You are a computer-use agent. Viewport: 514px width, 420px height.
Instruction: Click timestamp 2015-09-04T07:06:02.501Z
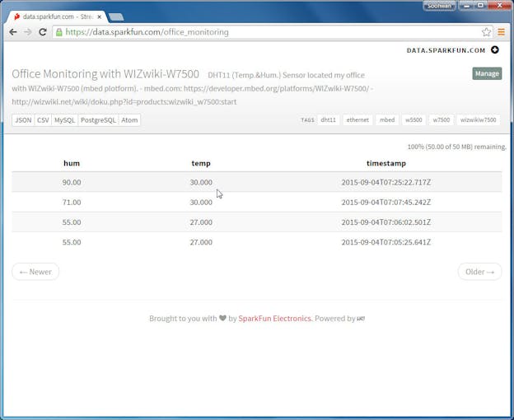[386, 222]
